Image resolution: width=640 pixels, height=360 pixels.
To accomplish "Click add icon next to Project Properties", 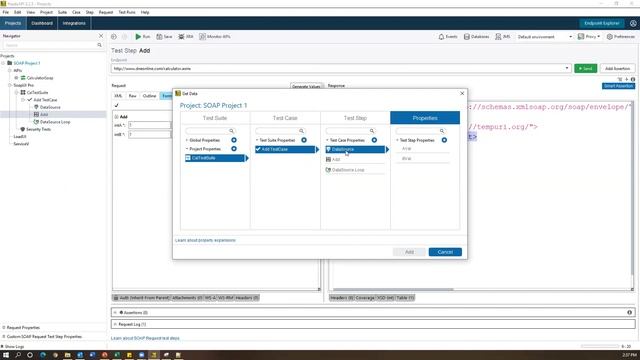I will coord(234,149).
